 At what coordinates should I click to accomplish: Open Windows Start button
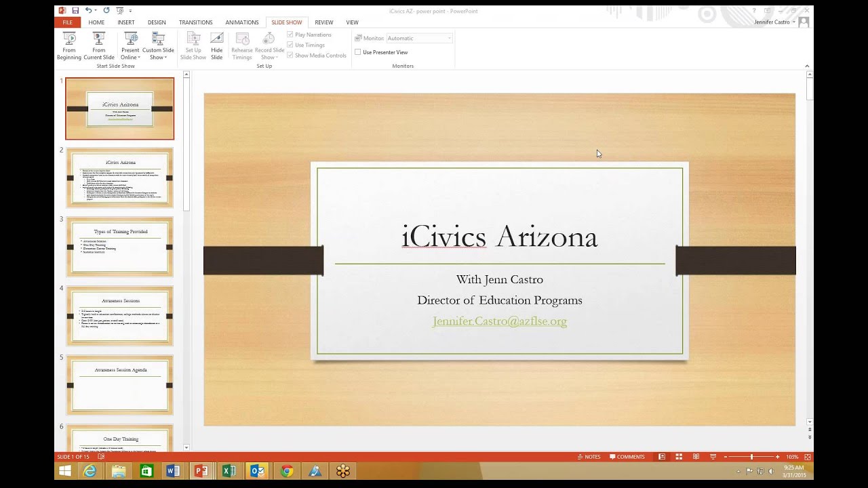click(65, 470)
